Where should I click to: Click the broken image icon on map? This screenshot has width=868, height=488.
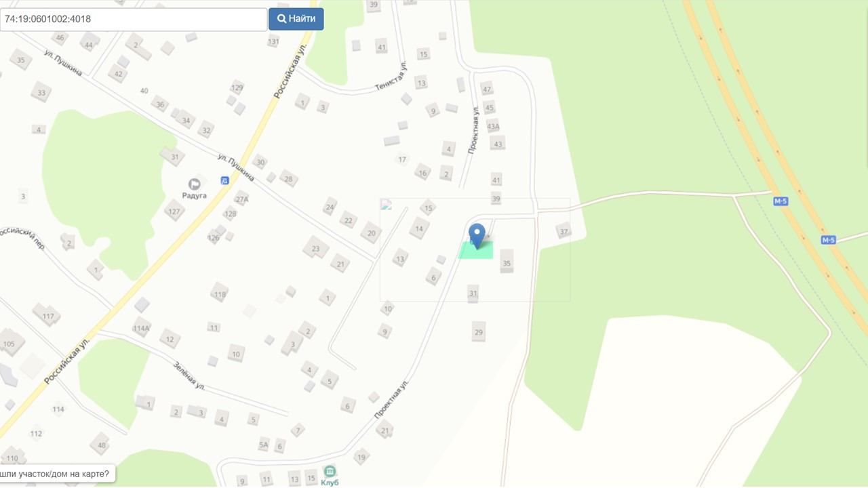point(387,205)
